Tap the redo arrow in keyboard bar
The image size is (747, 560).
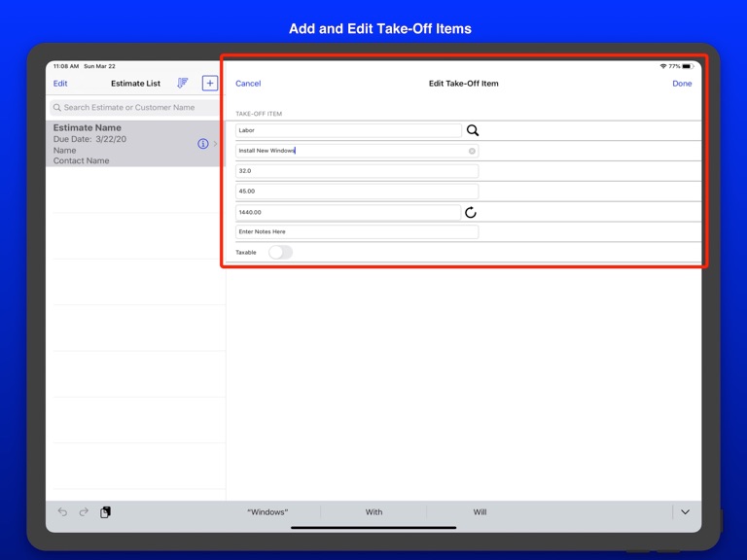pos(84,512)
